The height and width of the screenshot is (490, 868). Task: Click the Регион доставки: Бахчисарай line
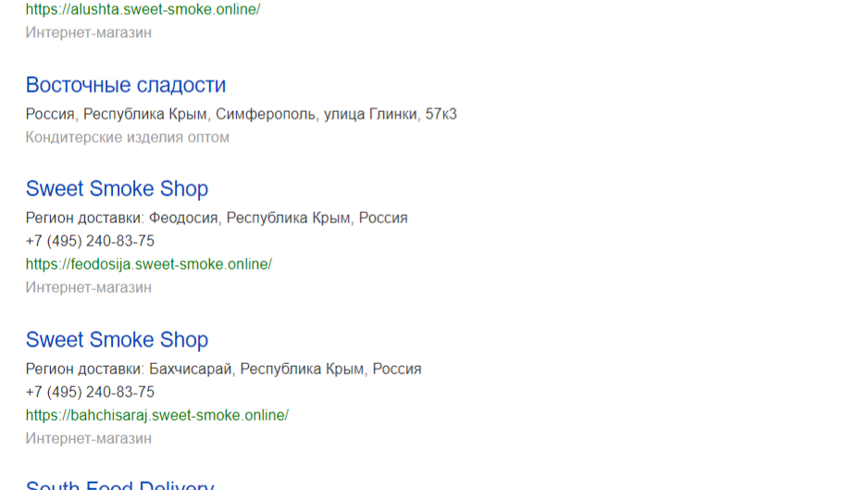[224, 370]
